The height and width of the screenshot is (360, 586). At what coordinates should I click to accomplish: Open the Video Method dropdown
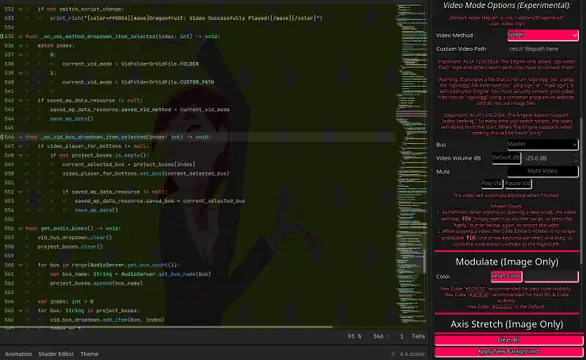coord(543,35)
